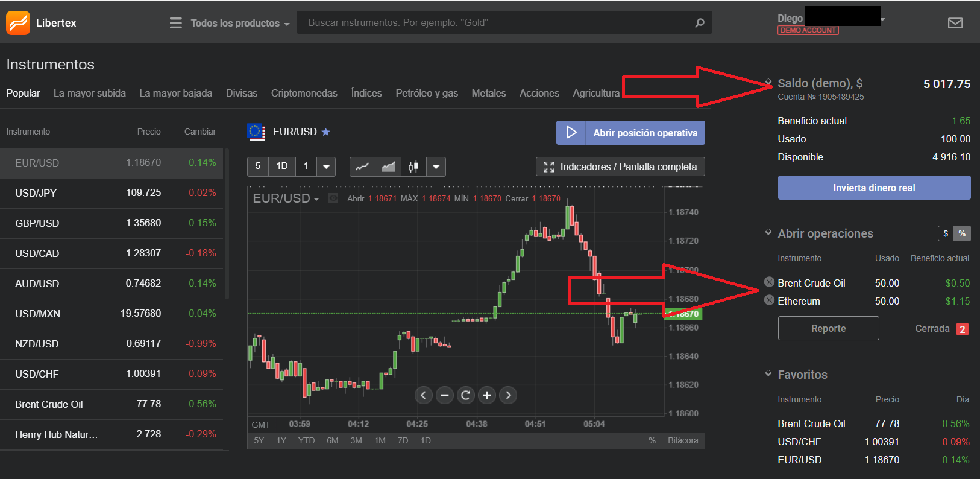Select Henry Hub Natur... instrument row
Screen dimensions: 980x479
pyautogui.click(x=112, y=434)
